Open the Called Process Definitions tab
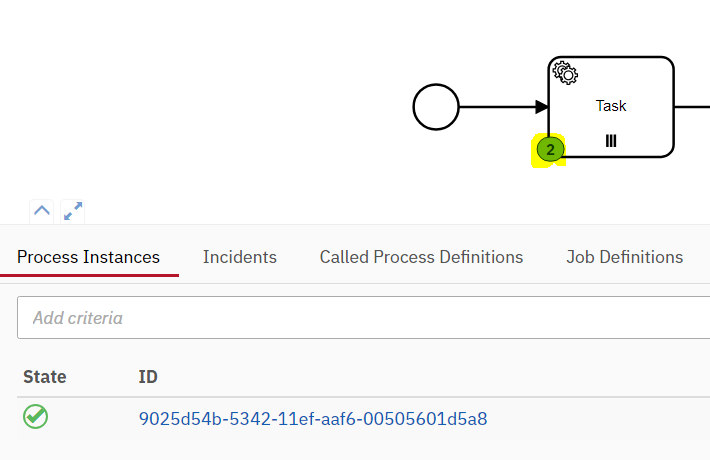 click(x=422, y=257)
